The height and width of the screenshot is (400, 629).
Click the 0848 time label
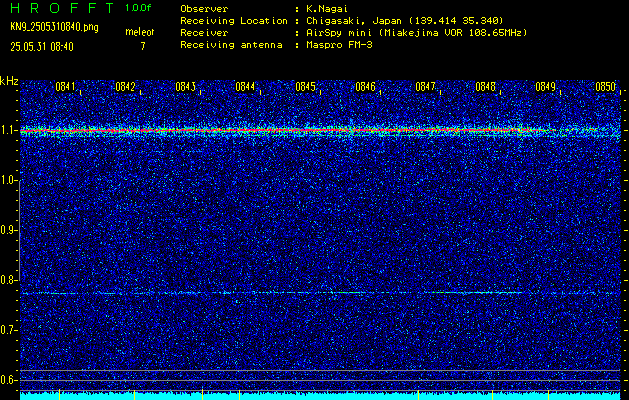pos(485,87)
